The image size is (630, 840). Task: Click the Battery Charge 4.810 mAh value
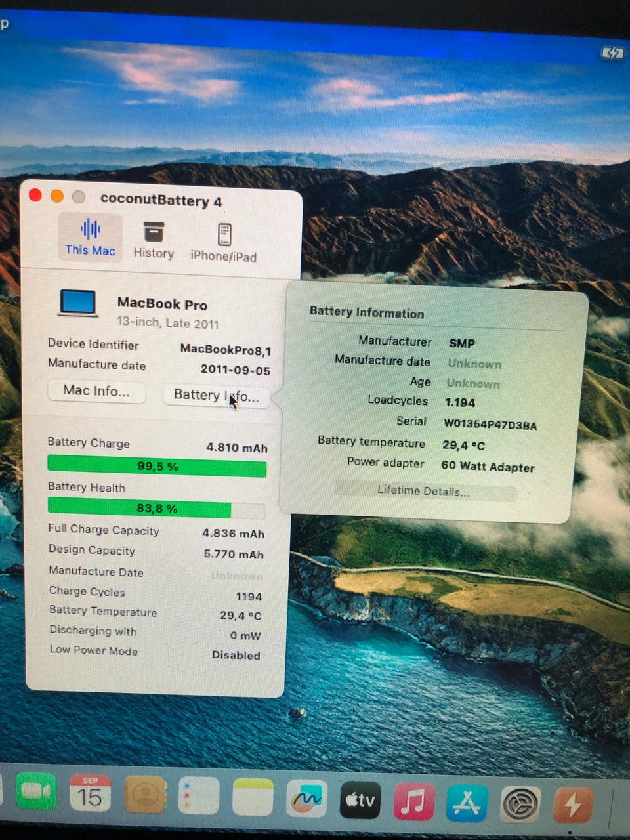237,448
